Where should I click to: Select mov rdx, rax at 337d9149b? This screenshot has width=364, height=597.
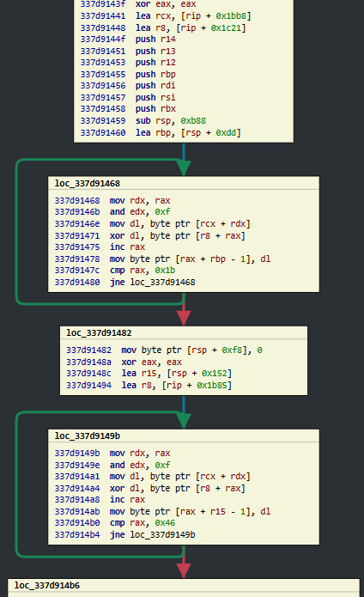(x=112, y=453)
